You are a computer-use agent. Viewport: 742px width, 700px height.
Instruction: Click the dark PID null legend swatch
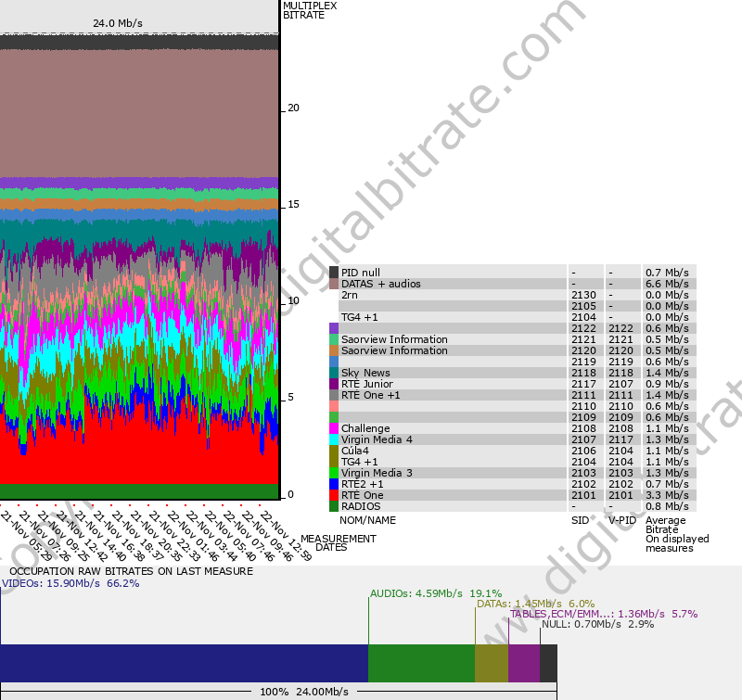(x=334, y=273)
